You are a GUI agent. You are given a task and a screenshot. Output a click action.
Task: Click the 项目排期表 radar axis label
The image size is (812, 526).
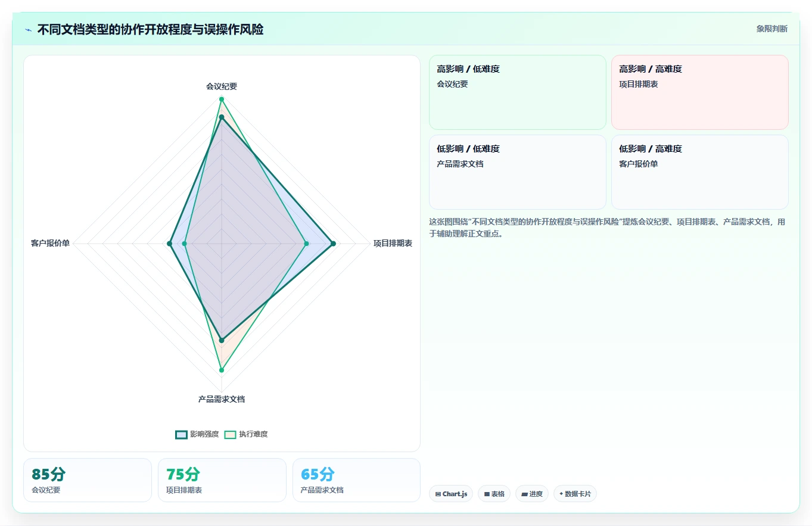[393, 244]
